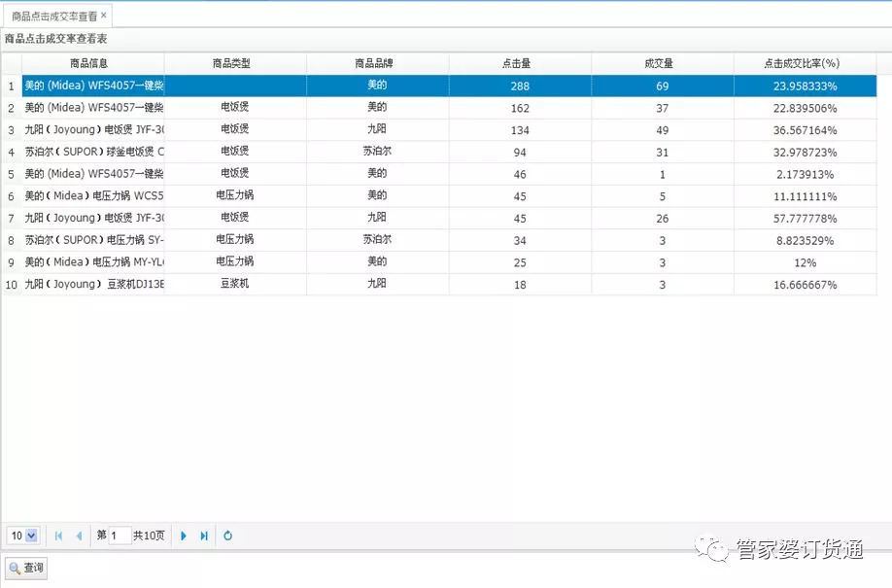Select the 成交量 26 cell

(662, 218)
